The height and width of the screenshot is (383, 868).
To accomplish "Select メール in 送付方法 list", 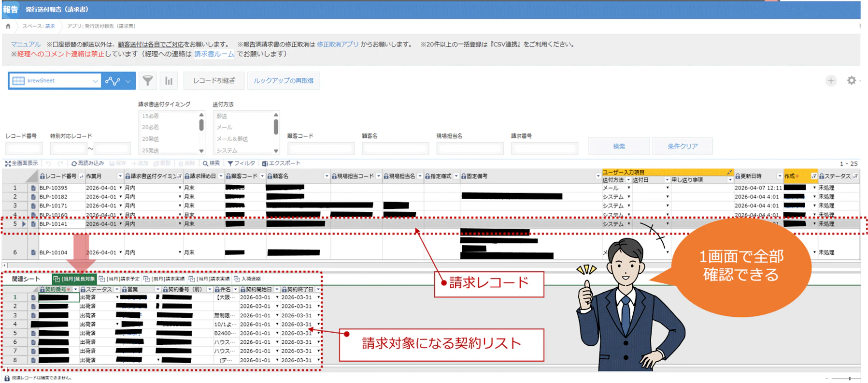I will click(x=224, y=127).
